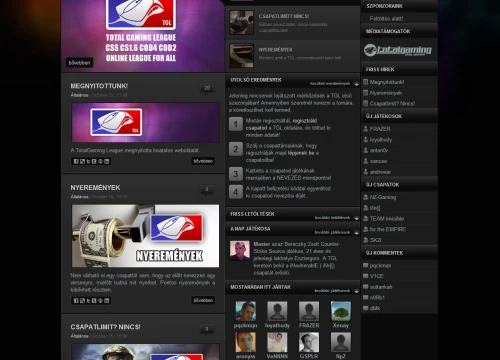The width and height of the screenshot is (500, 360).
Task: Expand the A nap játékosa panel arrow
Action: pyautogui.click(x=356, y=232)
